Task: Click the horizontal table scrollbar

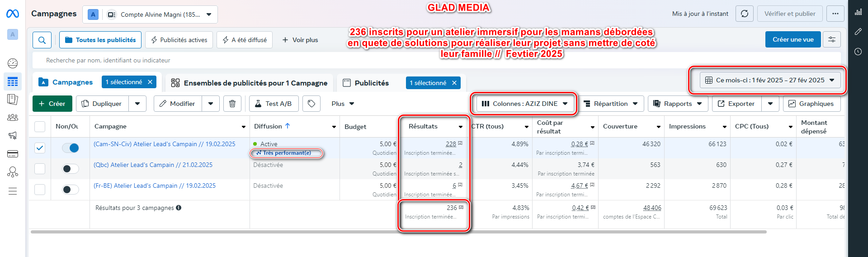Action: click(x=399, y=232)
